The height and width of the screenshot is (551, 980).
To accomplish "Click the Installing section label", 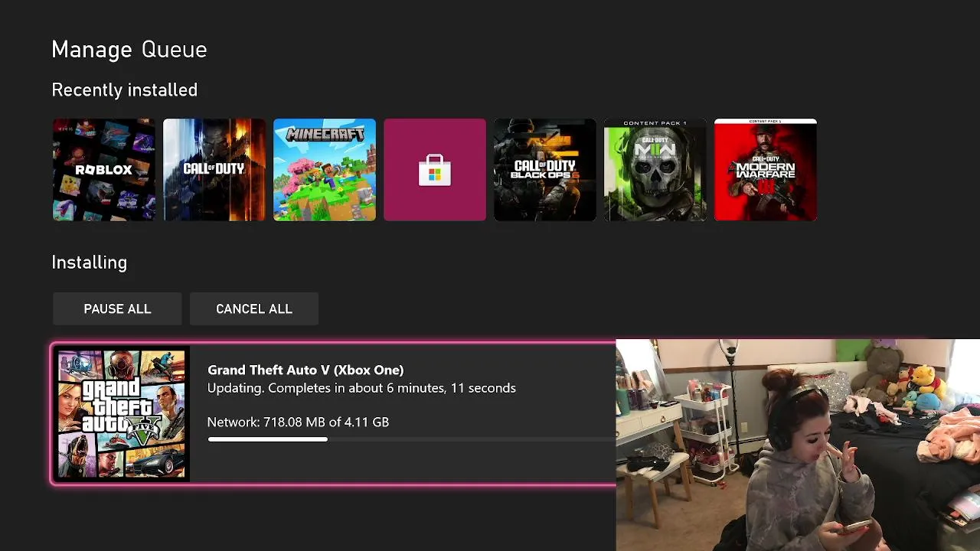I will pos(90,262).
